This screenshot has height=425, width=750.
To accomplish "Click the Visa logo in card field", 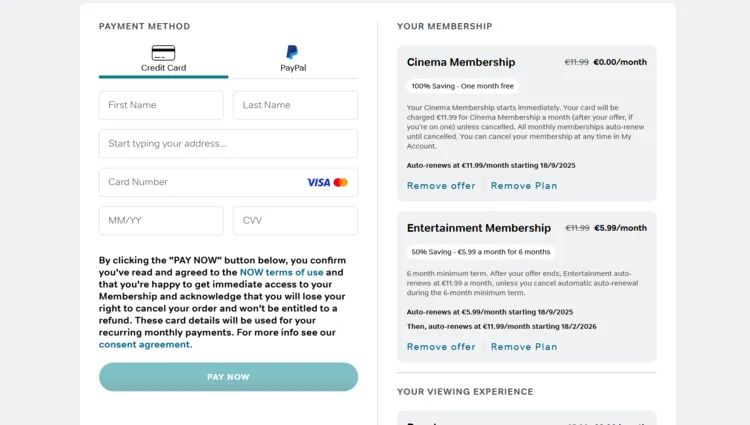I will 319,182.
